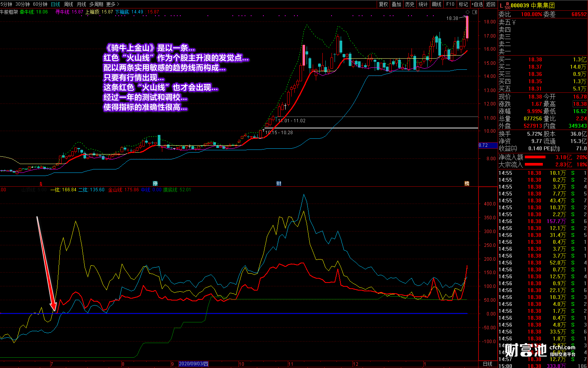Select the 60分钟 period tab
Image resolution: width=588 pixels, height=368 pixels.
[40, 4]
